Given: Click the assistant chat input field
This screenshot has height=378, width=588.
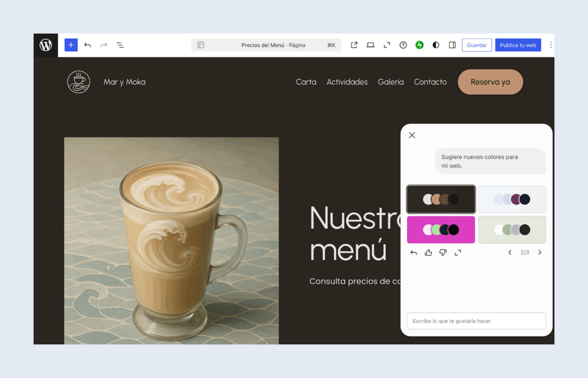Looking at the screenshot, I should pos(476,321).
